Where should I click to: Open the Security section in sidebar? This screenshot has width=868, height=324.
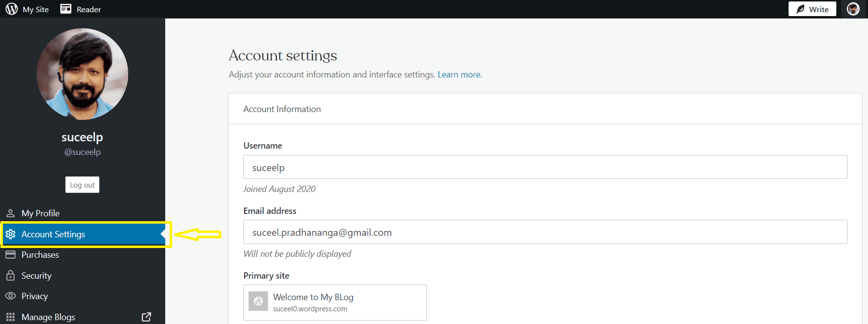point(37,276)
